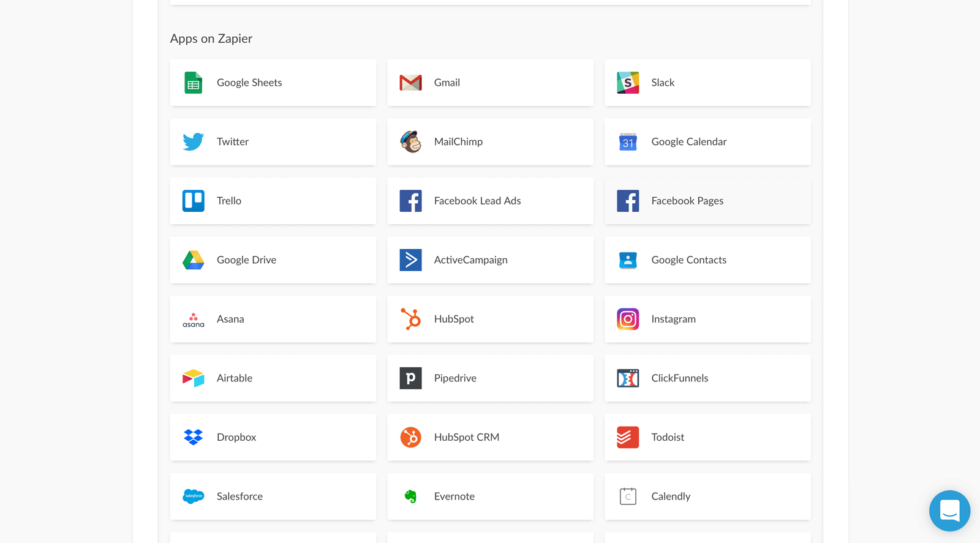
Task: Click the Facebook Lead Ads icon
Action: point(410,201)
